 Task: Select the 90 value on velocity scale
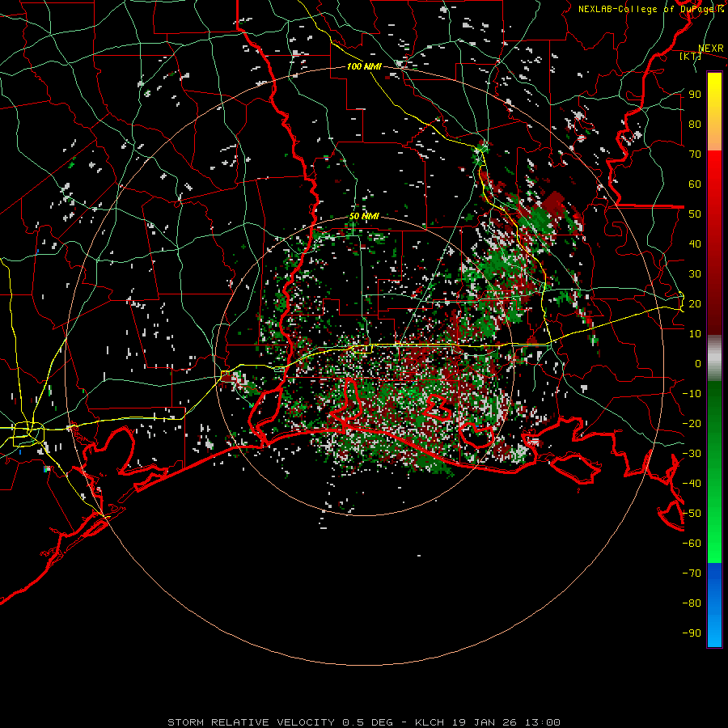[x=695, y=95]
